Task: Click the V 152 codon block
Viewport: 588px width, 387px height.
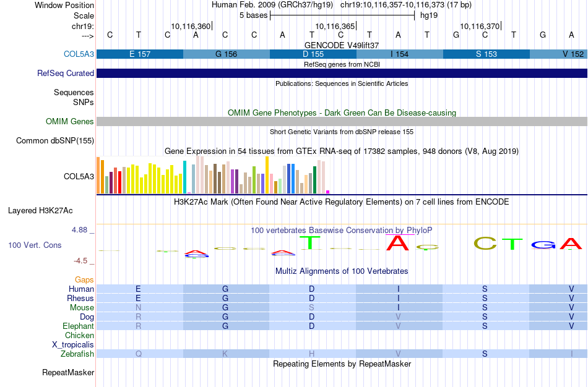Action: pyautogui.click(x=559, y=54)
